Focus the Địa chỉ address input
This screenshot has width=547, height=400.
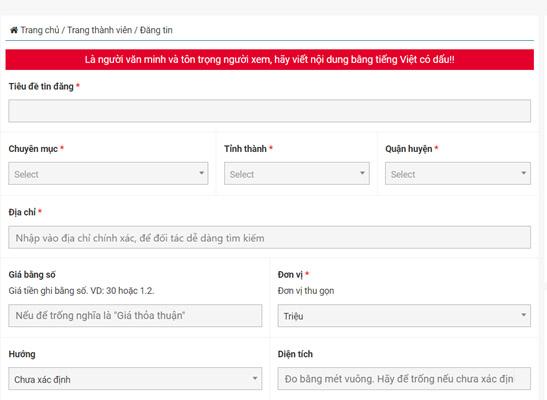tap(269, 237)
